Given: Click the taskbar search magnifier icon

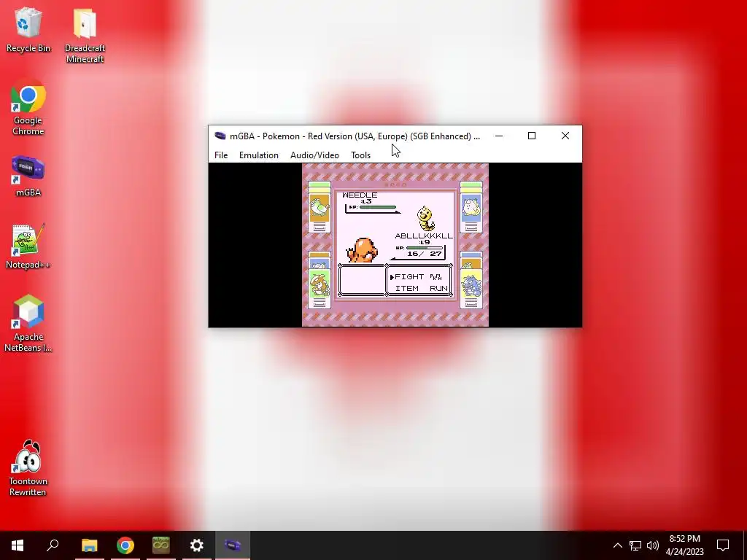Looking at the screenshot, I should (x=53, y=545).
